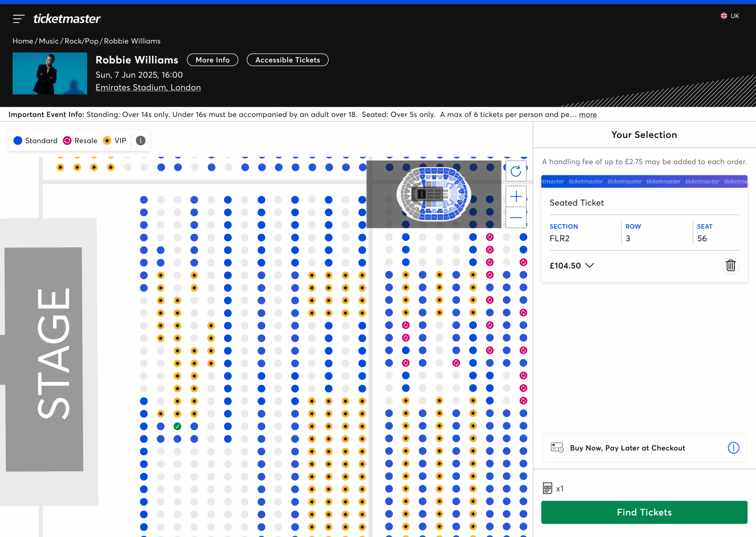This screenshot has width=756, height=537.
Task: Click the 'x1' ticket quantity text
Action: [x=560, y=488]
